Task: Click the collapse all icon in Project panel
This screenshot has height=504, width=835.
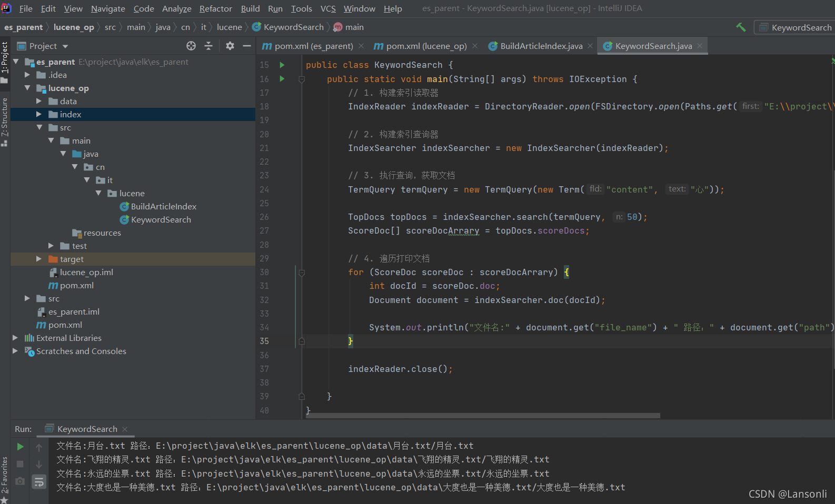Action: (x=208, y=46)
